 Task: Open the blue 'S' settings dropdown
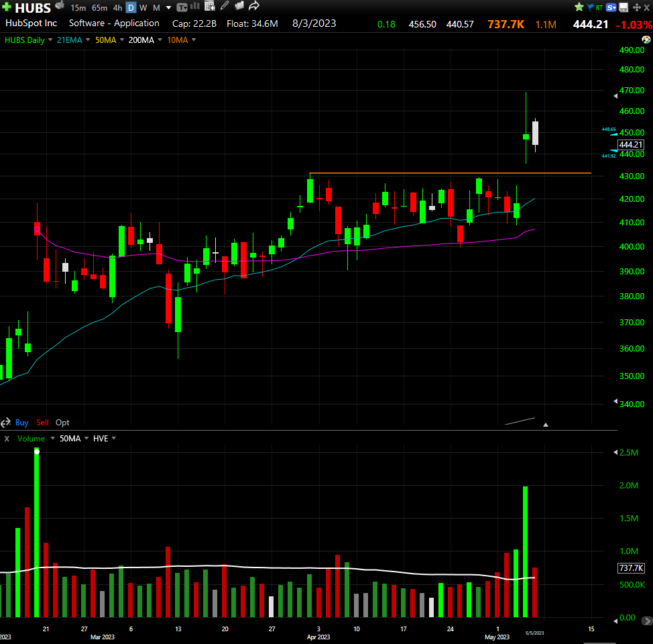(x=611, y=7)
